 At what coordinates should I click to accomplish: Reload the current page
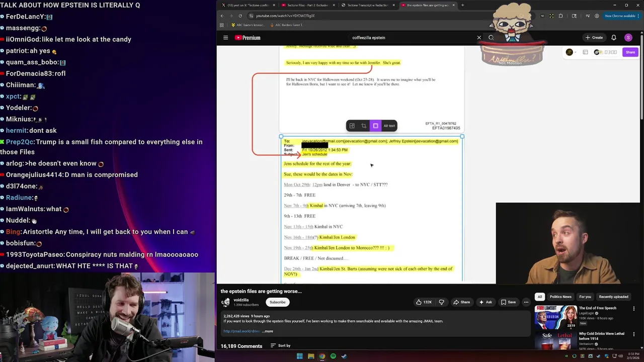pyautogui.click(x=240, y=16)
